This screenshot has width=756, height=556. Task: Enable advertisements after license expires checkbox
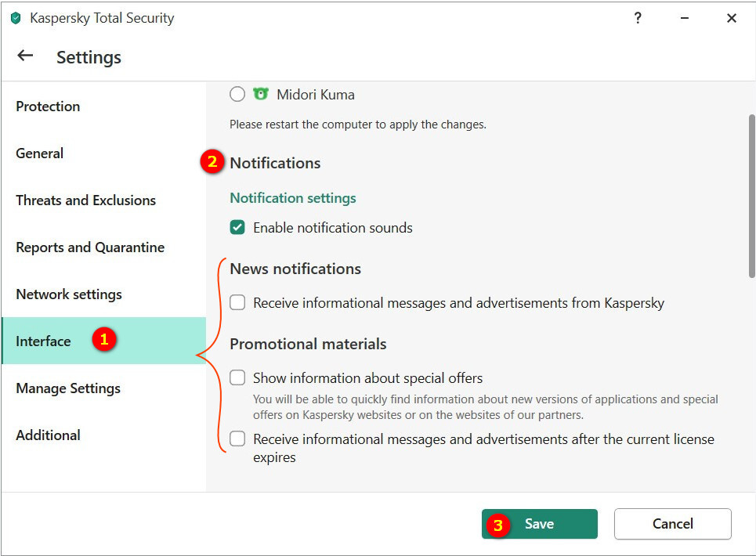(237, 439)
